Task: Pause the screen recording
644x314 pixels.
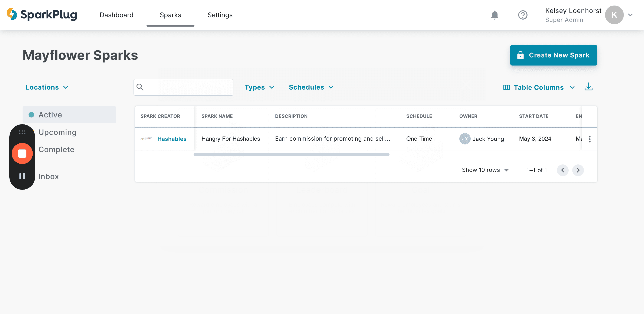Action: 22,176
